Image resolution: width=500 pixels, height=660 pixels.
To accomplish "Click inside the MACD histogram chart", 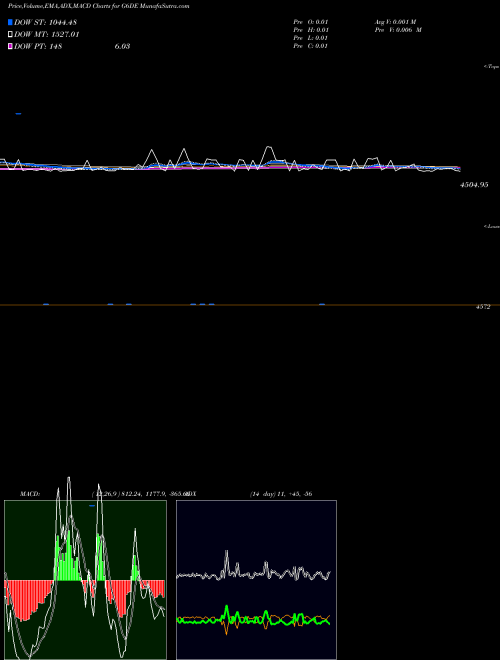I will [x=85, y=580].
